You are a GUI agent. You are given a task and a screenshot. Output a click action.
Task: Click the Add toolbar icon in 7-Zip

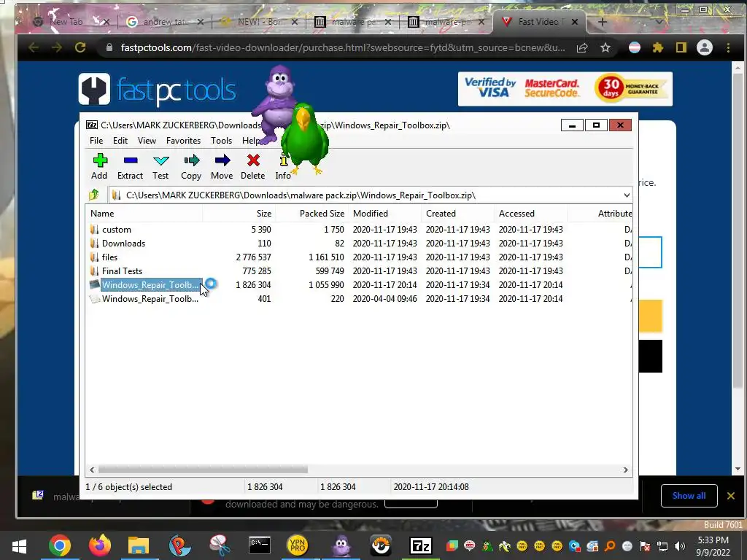coord(99,166)
